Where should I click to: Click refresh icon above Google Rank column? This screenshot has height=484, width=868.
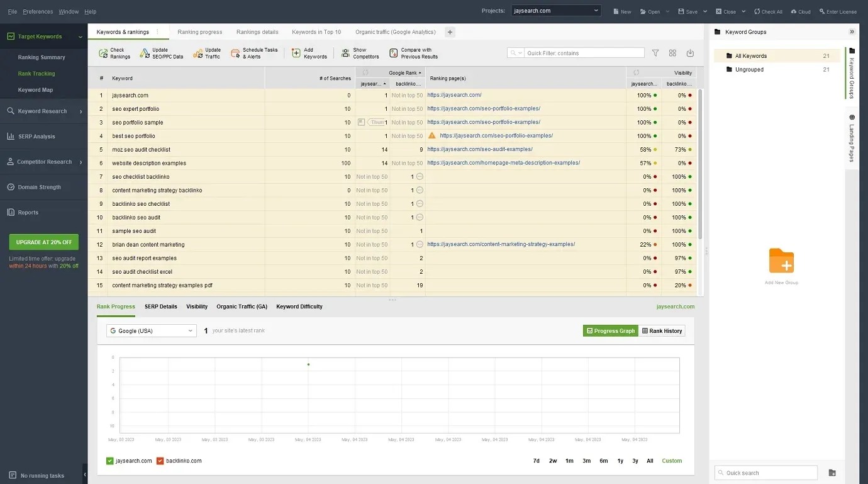(365, 72)
